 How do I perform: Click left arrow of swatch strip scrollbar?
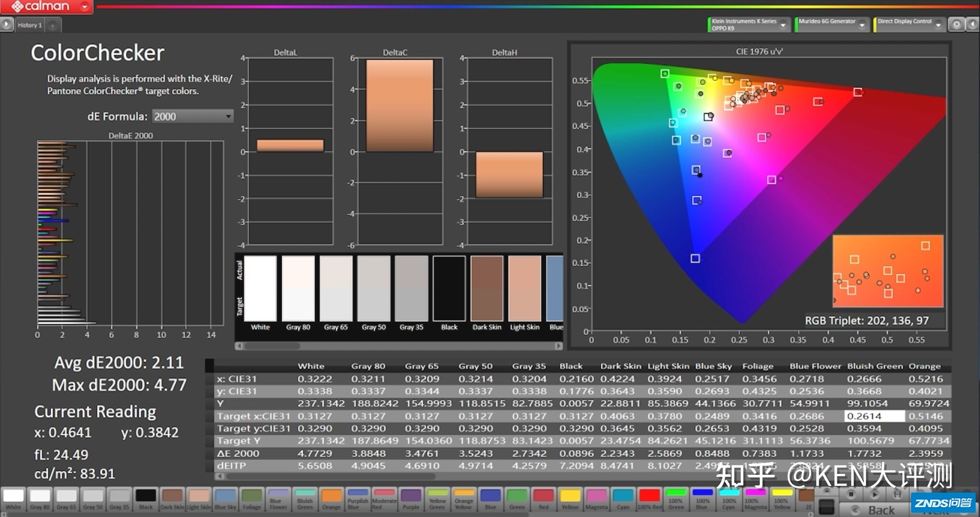coord(238,346)
